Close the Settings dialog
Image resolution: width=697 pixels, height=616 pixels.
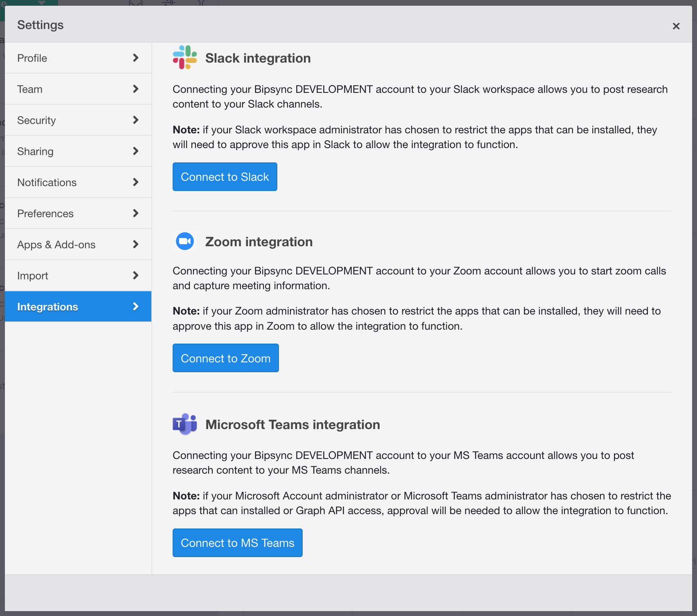pyautogui.click(x=676, y=26)
